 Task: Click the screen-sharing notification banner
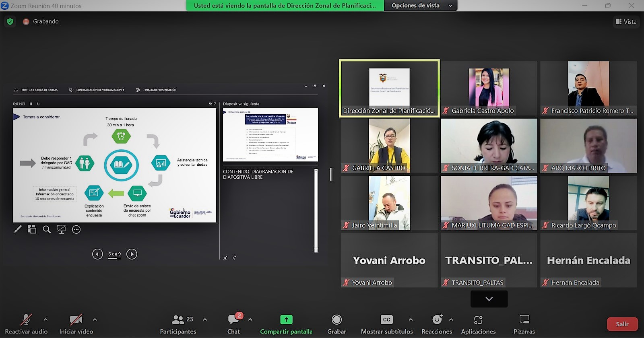(x=285, y=6)
